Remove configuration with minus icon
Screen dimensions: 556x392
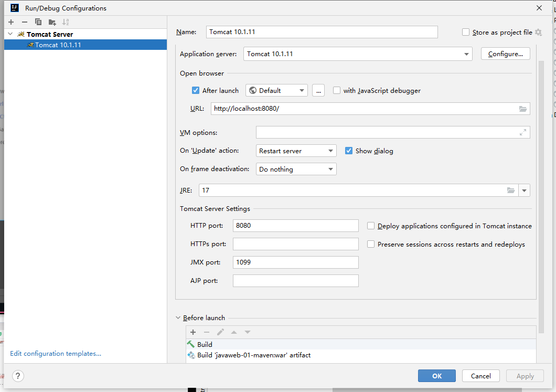(x=25, y=22)
